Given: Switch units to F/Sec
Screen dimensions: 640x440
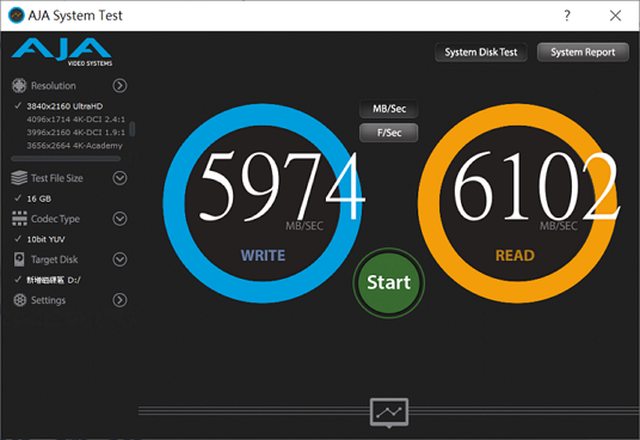Looking at the screenshot, I should (388, 133).
